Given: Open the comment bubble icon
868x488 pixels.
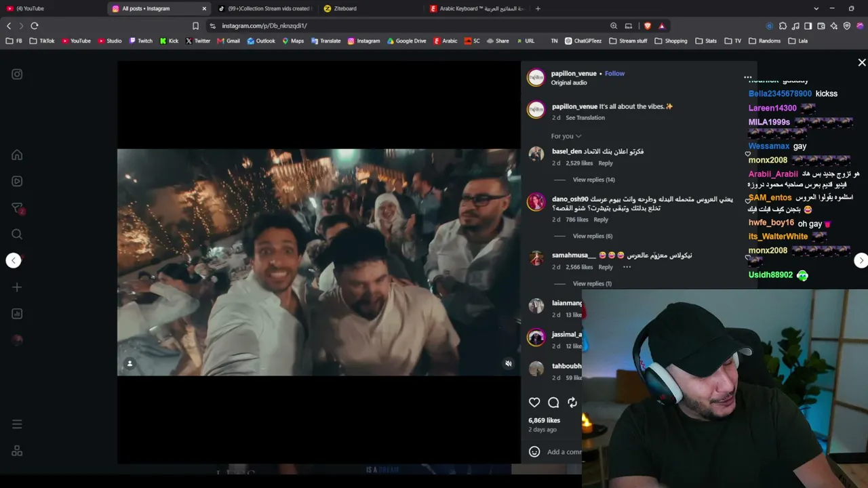Looking at the screenshot, I should [x=553, y=403].
